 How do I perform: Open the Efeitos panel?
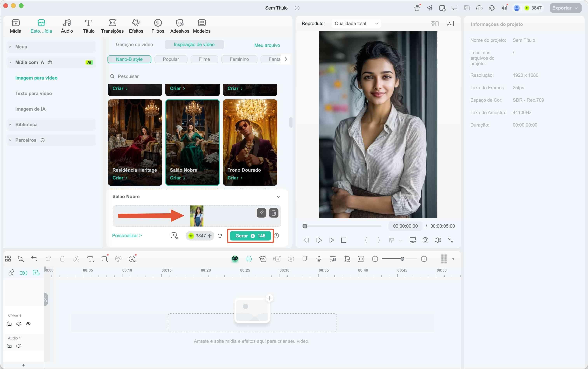(x=136, y=26)
